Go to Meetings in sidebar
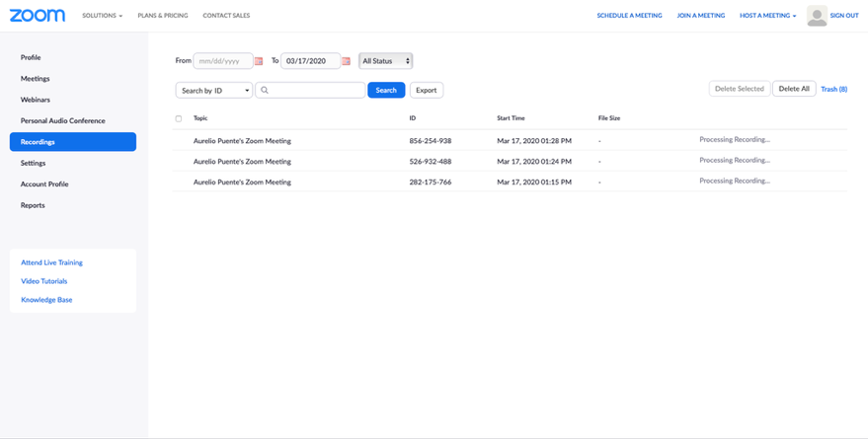This screenshot has height=439, width=868. (35, 79)
